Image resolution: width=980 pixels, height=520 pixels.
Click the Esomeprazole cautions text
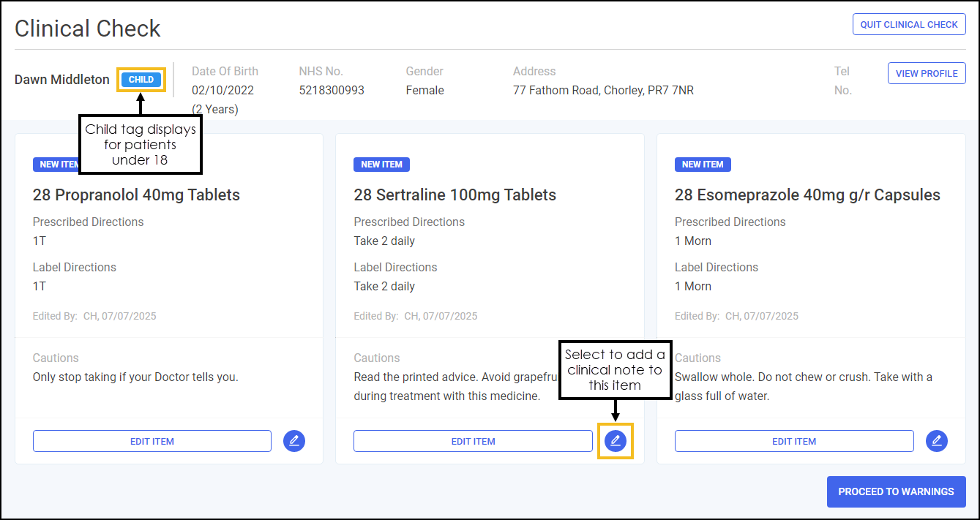(x=803, y=387)
